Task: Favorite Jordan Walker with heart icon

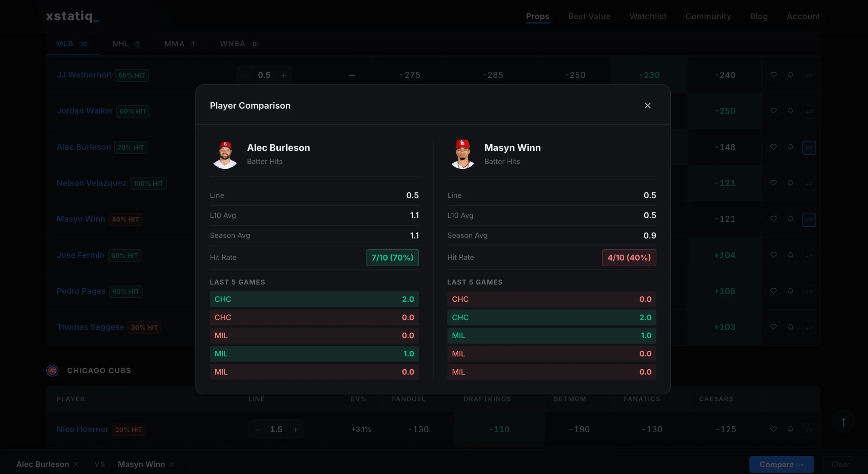Action: coord(773,111)
